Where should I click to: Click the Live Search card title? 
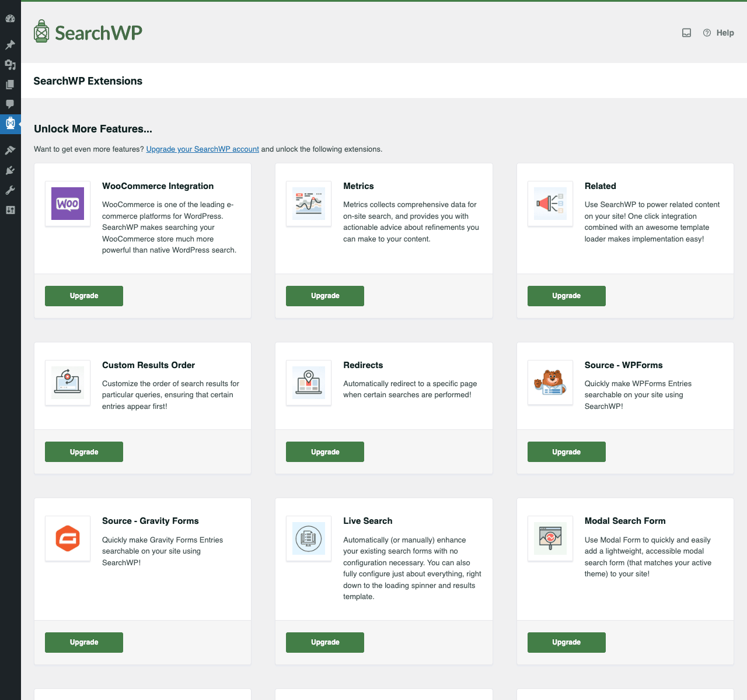tap(368, 521)
